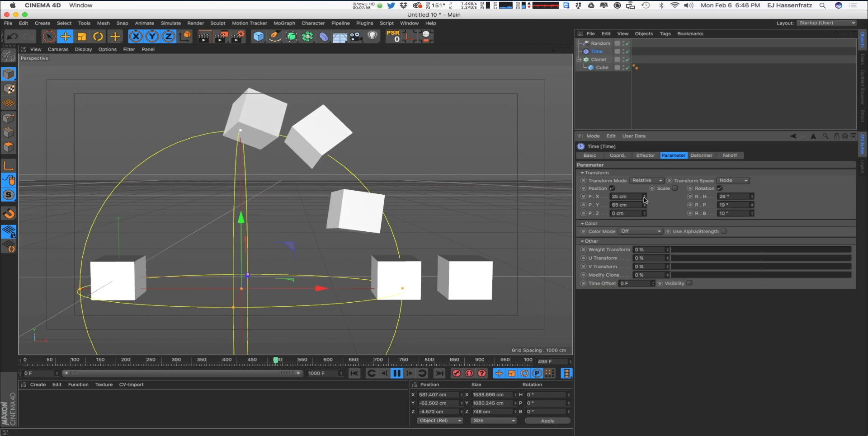Click the Apply button
868x436 pixels.
click(x=547, y=421)
